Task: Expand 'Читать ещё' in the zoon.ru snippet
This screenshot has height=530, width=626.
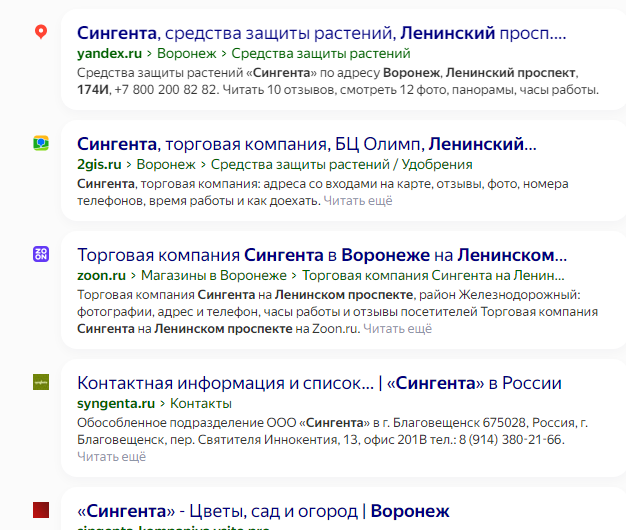Action: tap(398, 328)
